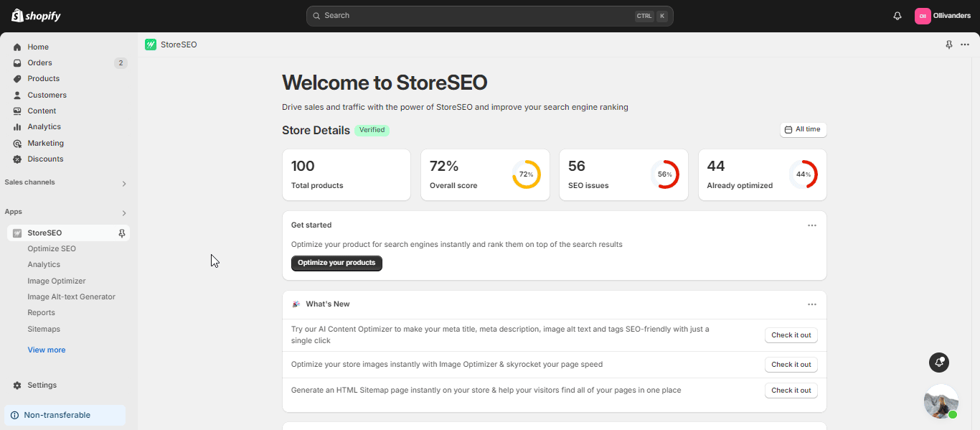980x430 pixels.
Task: Click the calendar icon in All time
Action: click(x=788, y=130)
